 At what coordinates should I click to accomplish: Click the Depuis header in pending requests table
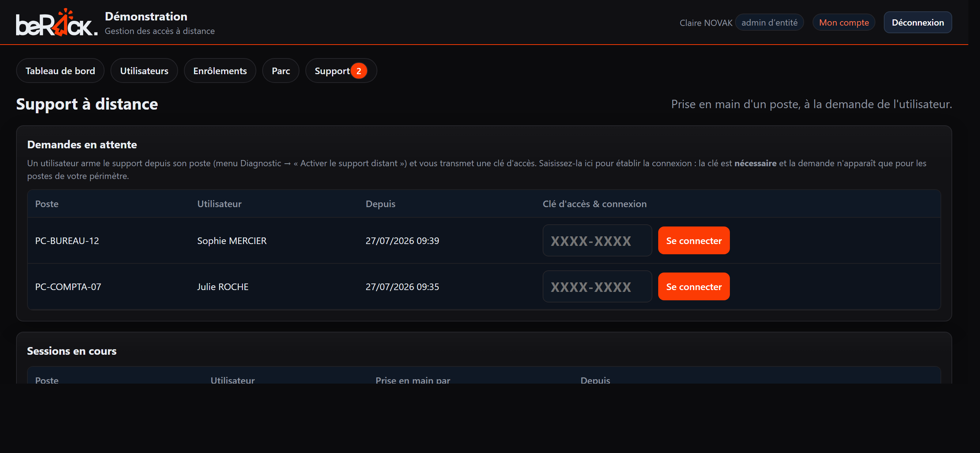380,204
